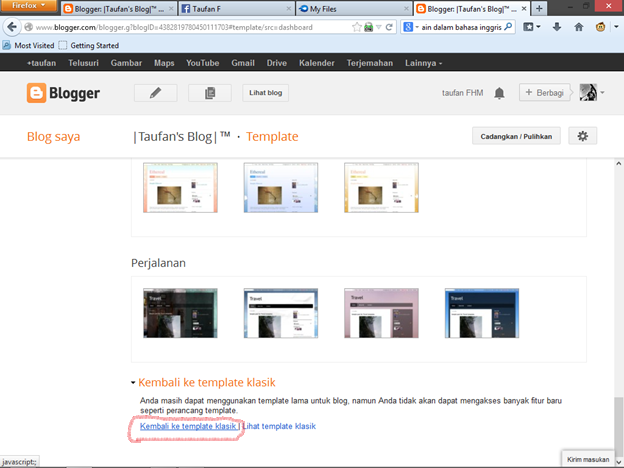Collapse Kembali ke template klasik section

(133, 383)
